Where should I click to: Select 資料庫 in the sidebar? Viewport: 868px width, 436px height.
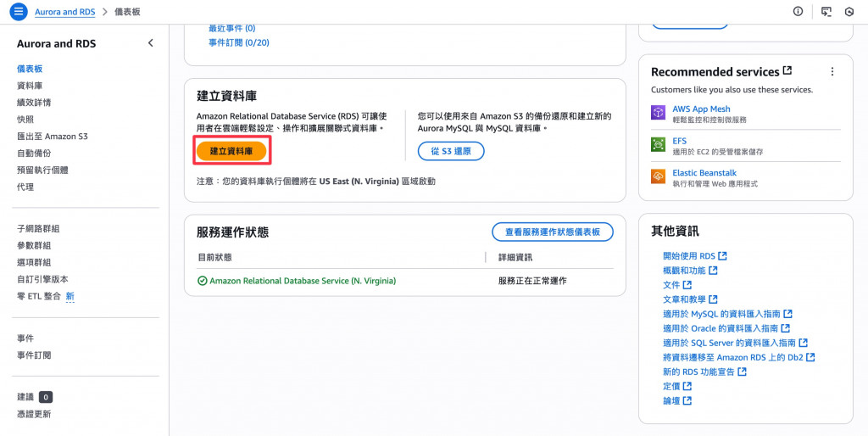[x=30, y=86]
